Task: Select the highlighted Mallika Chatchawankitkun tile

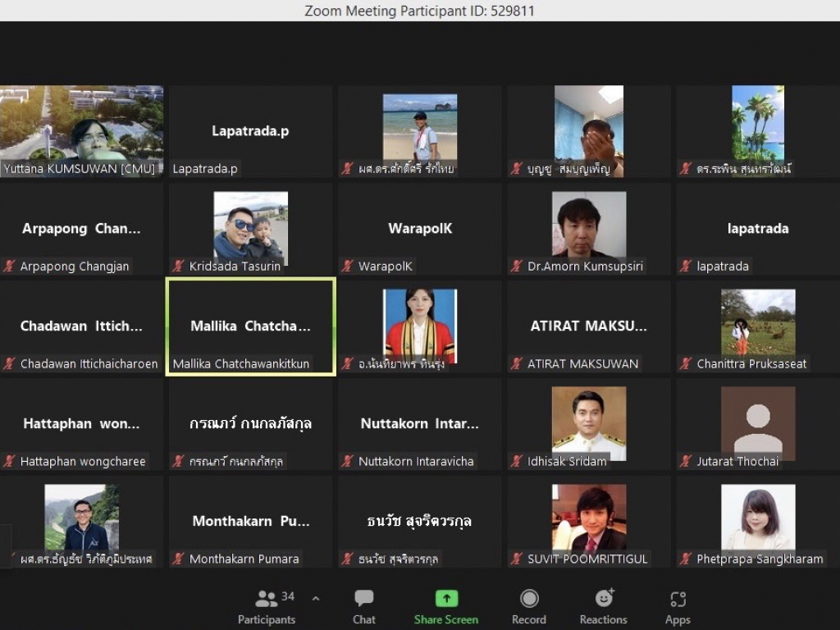Action: [x=250, y=326]
